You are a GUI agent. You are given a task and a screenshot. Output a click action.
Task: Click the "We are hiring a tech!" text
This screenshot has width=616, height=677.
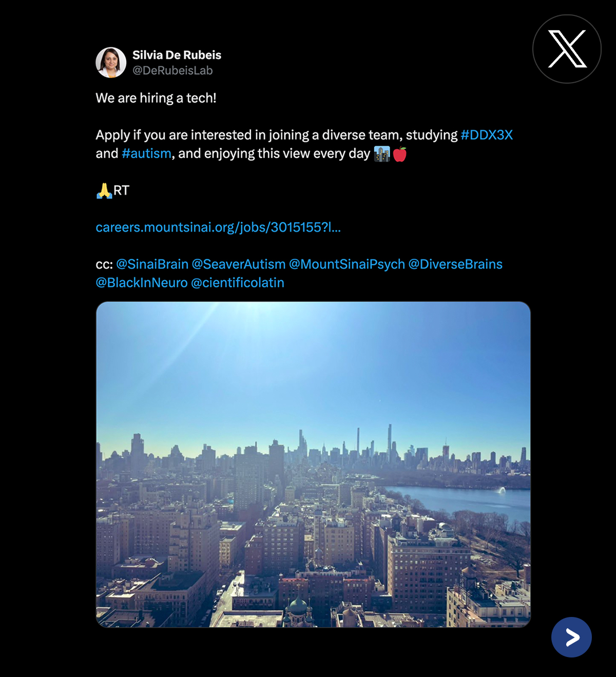pyautogui.click(x=156, y=98)
